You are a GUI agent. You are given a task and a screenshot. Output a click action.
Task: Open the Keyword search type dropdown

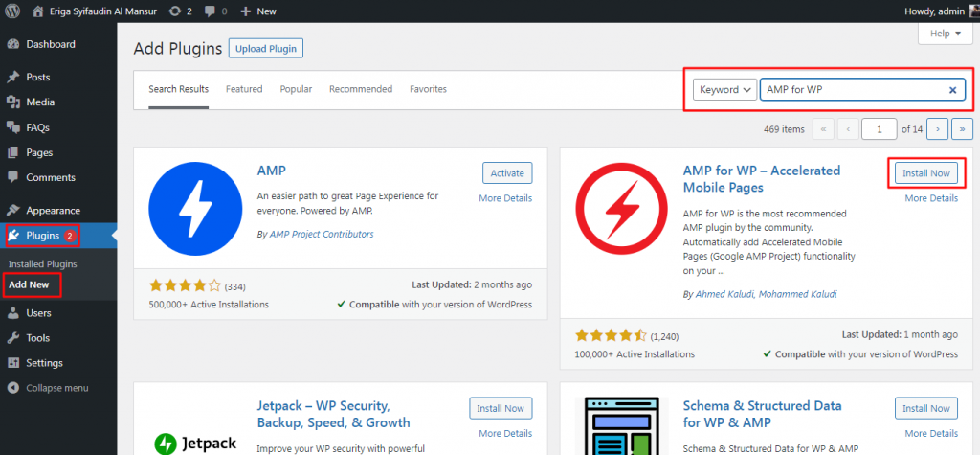725,89
